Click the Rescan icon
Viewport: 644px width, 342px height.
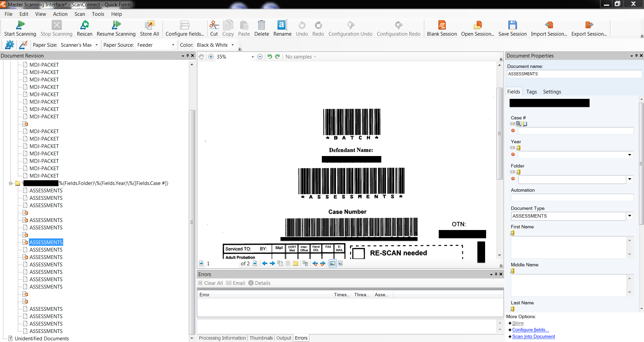84,25
